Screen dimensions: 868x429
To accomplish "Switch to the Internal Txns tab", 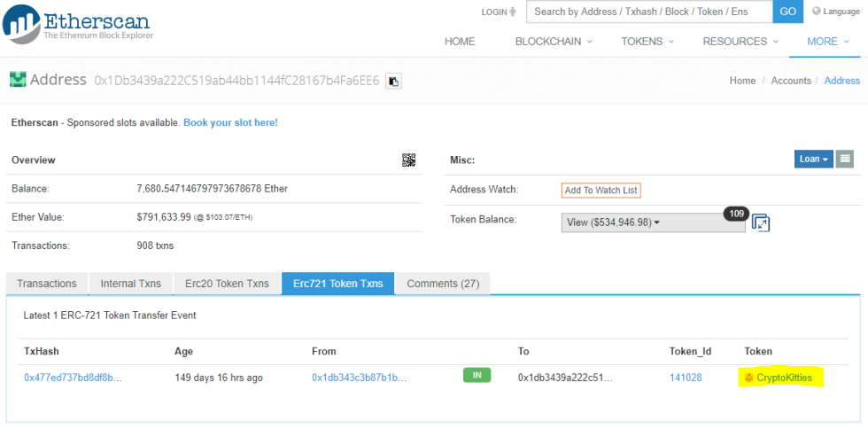I will (131, 284).
